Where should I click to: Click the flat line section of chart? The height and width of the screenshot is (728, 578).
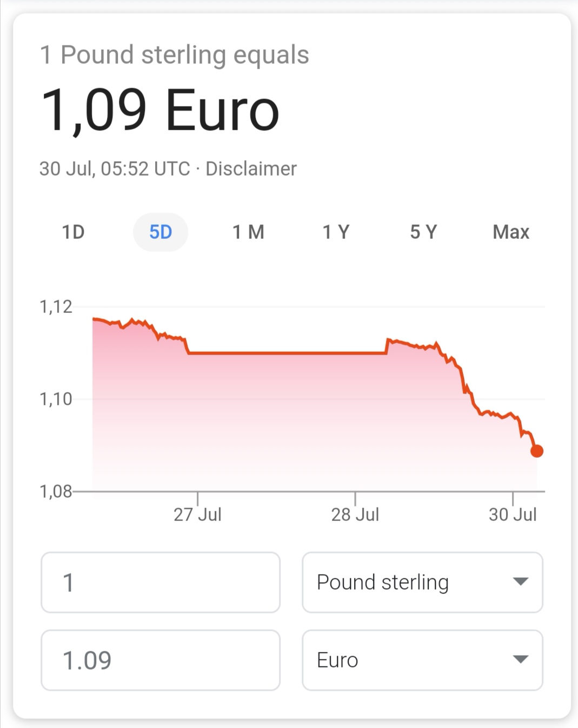coord(287,353)
